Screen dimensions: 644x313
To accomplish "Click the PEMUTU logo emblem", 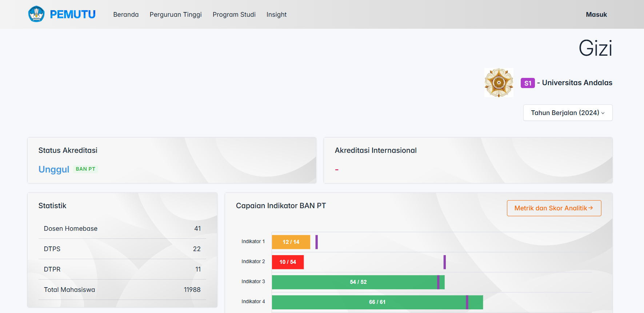I will [x=36, y=14].
